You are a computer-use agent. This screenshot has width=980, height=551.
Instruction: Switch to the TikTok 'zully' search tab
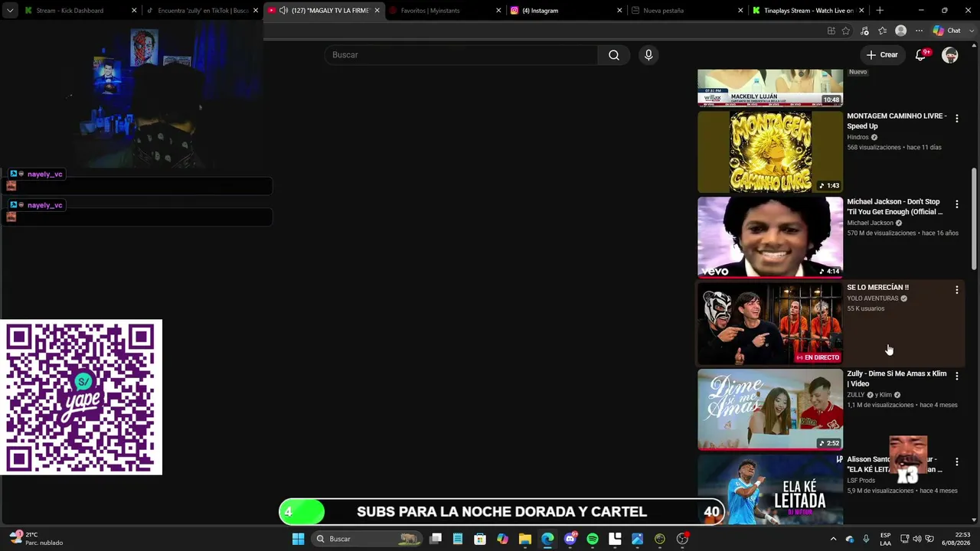click(202, 11)
